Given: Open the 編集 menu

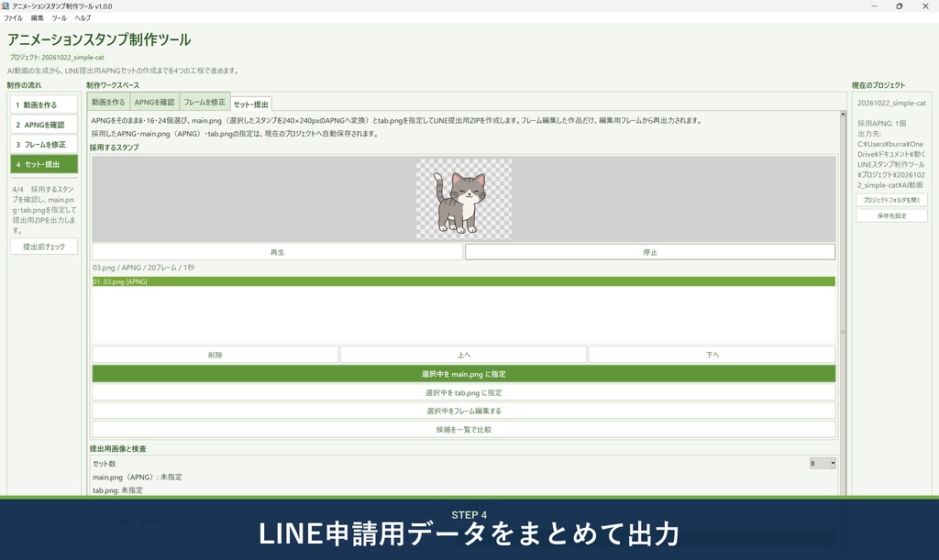Looking at the screenshot, I should [x=37, y=18].
